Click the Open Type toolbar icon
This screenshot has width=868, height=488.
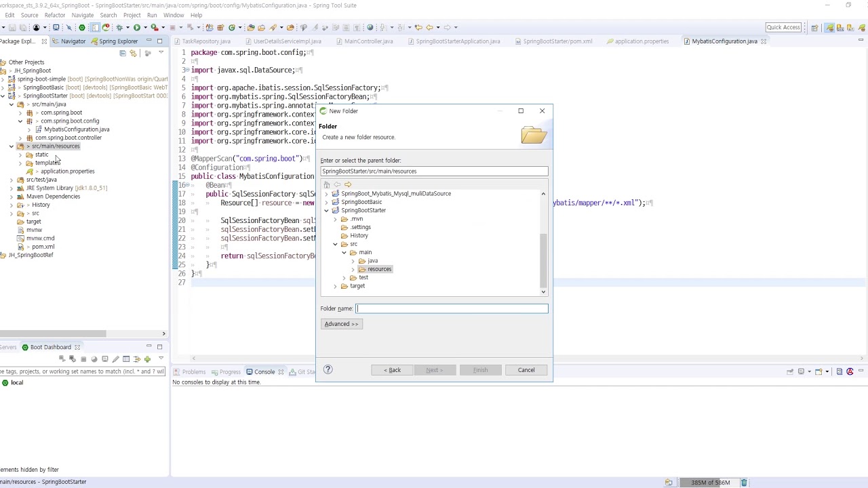(251, 27)
